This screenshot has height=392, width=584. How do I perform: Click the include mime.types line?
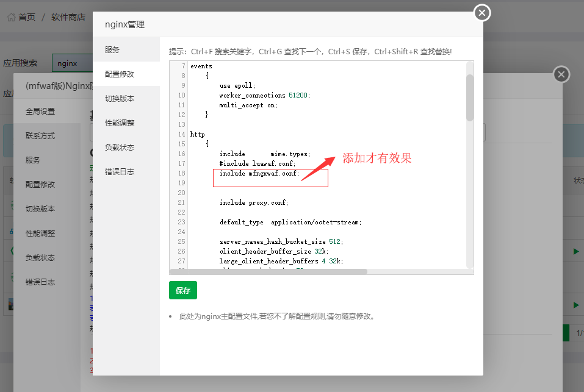[x=264, y=154]
